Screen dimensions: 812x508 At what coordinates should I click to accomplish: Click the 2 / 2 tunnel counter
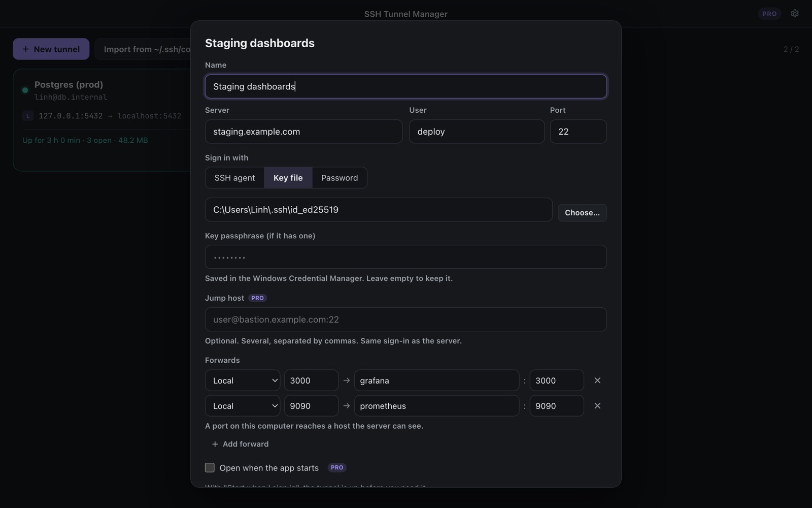791,49
